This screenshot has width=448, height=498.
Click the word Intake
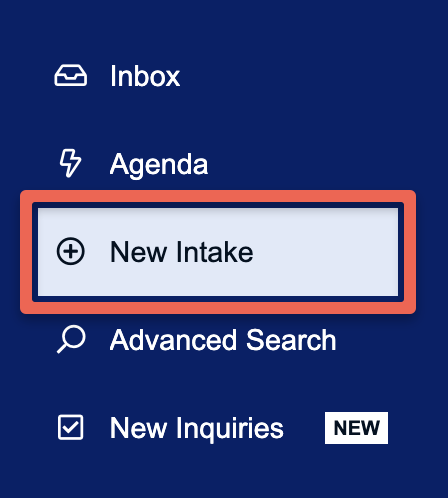215,252
